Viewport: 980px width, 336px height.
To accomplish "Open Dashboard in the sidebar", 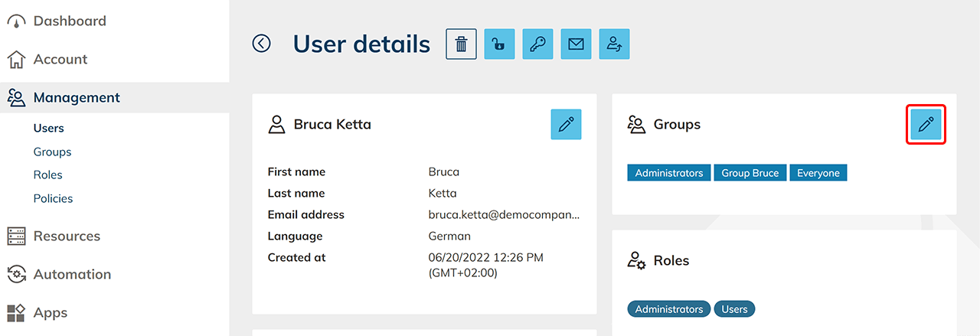I will (x=69, y=21).
